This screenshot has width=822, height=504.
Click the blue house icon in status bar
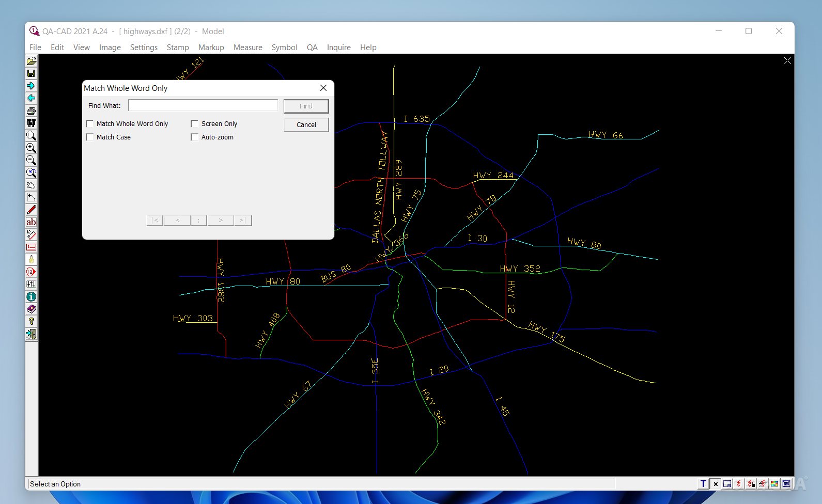point(786,484)
